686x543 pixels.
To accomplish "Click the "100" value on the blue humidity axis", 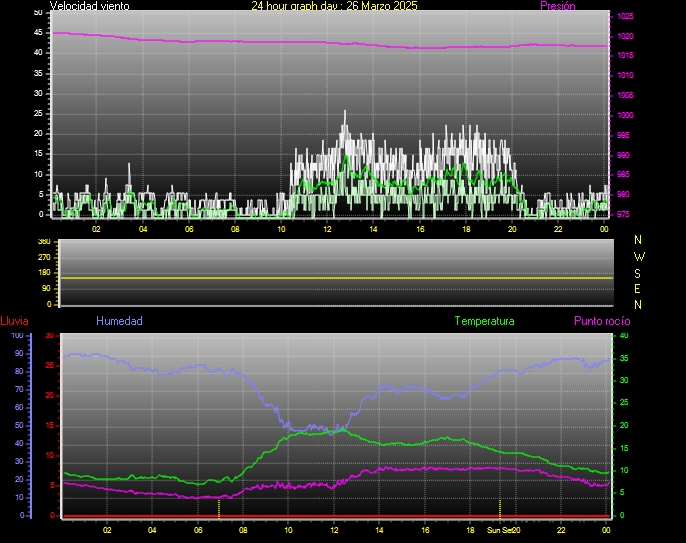I will coord(17,336).
